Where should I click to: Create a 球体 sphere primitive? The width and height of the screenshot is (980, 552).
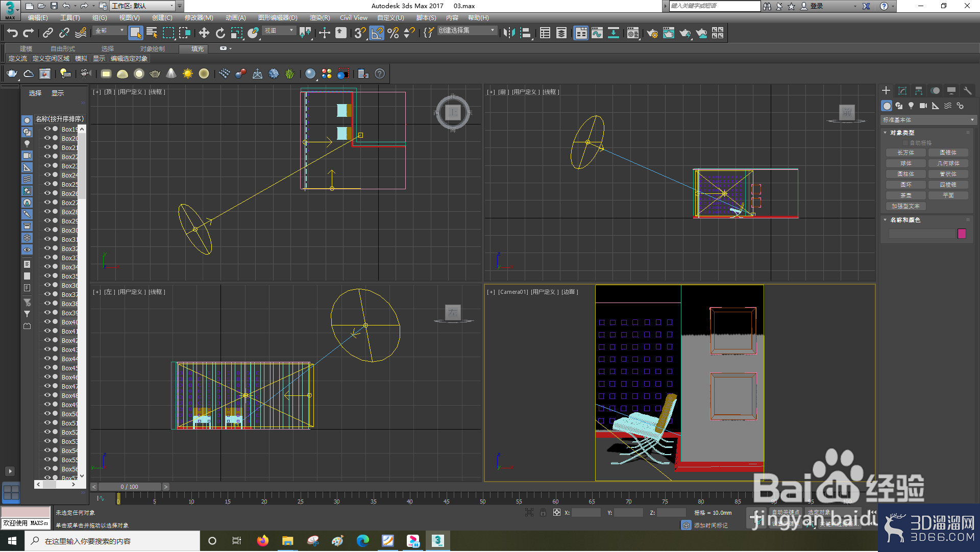(x=906, y=163)
